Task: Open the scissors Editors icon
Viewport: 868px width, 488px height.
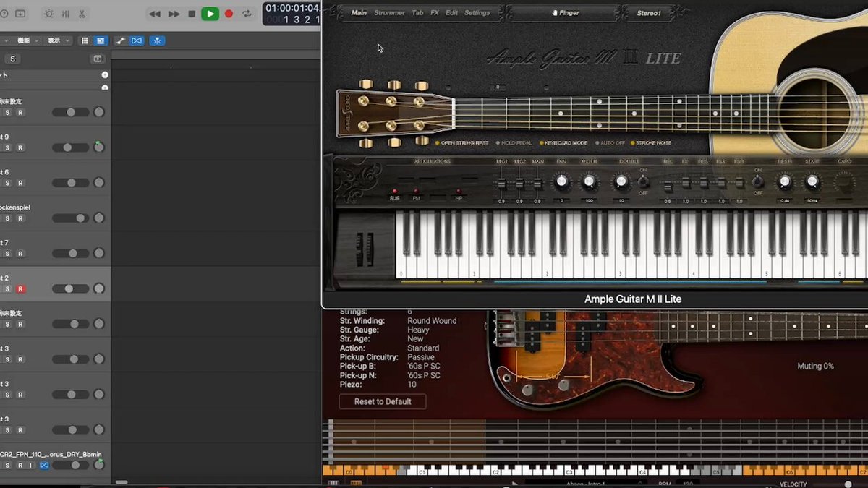Action: click(82, 14)
